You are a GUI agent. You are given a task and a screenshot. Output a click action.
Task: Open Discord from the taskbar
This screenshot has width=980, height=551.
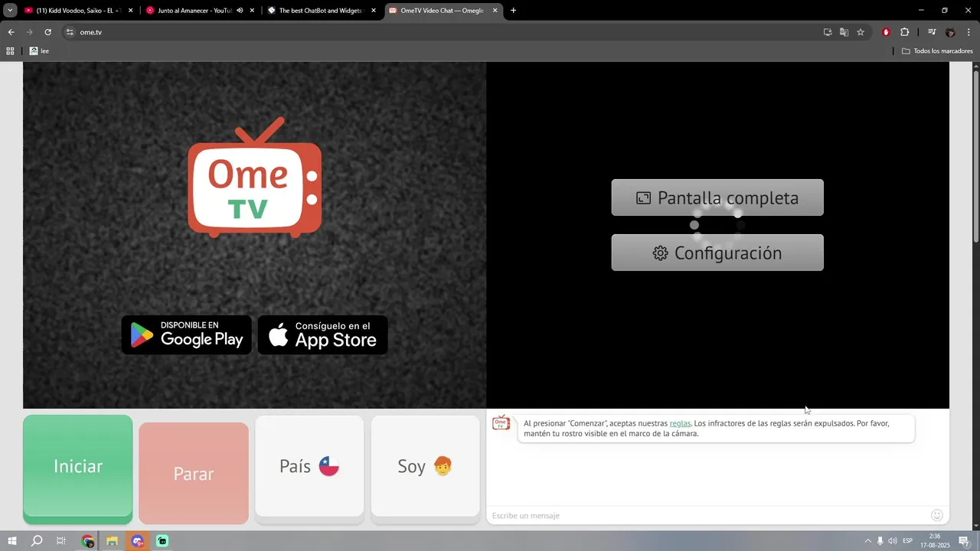coord(137,541)
